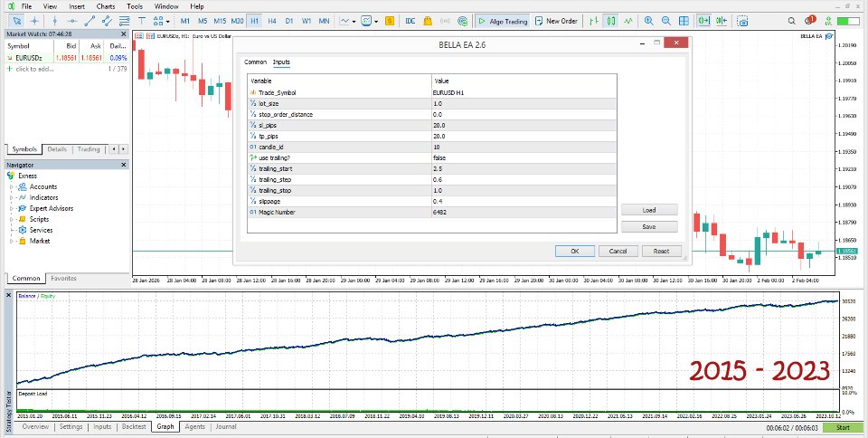Click the zoom out magnifier icon
Image resolution: width=868 pixels, height=438 pixels.
pos(666,21)
